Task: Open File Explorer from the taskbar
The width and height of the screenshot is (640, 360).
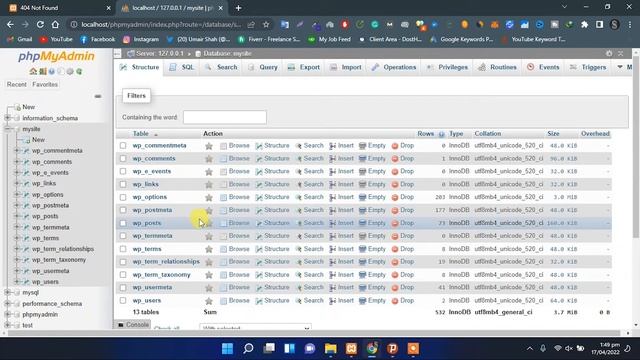Action: (331, 349)
